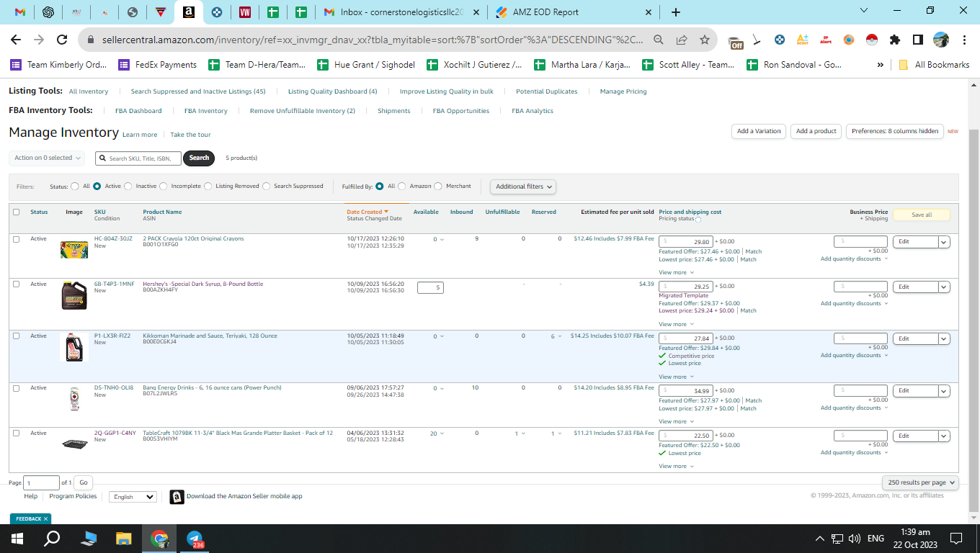
Task: Open Preferences: 8 columns hidden
Action: tap(895, 131)
